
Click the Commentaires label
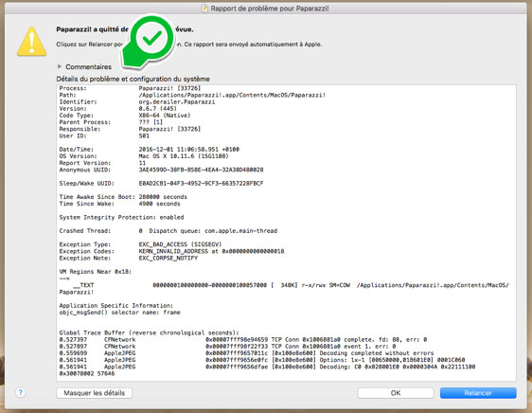click(88, 67)
